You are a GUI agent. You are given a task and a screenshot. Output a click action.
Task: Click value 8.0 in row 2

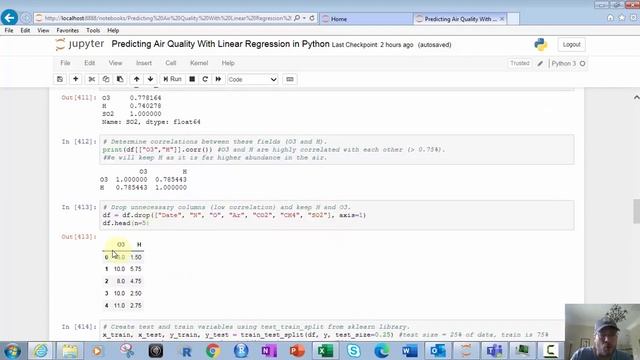[120, 281]
